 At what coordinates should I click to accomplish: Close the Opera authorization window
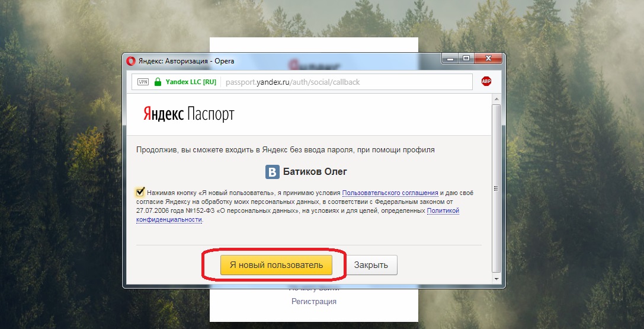[488, 59]
